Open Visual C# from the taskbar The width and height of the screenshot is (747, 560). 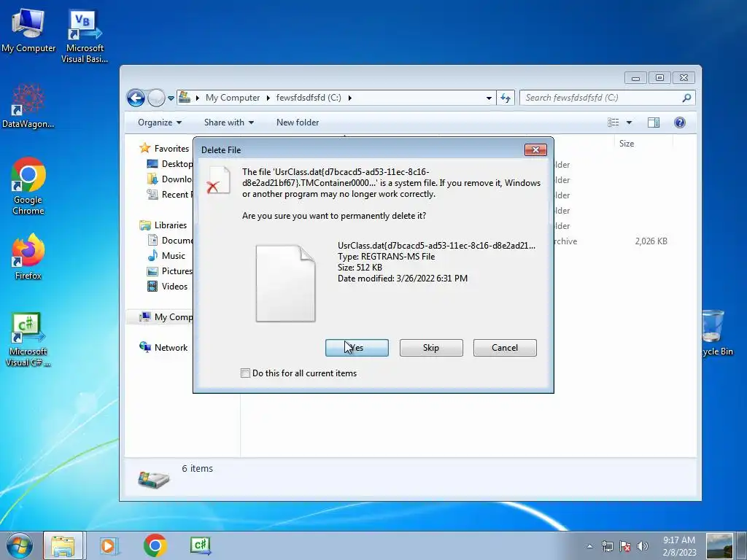click(201, 545)
